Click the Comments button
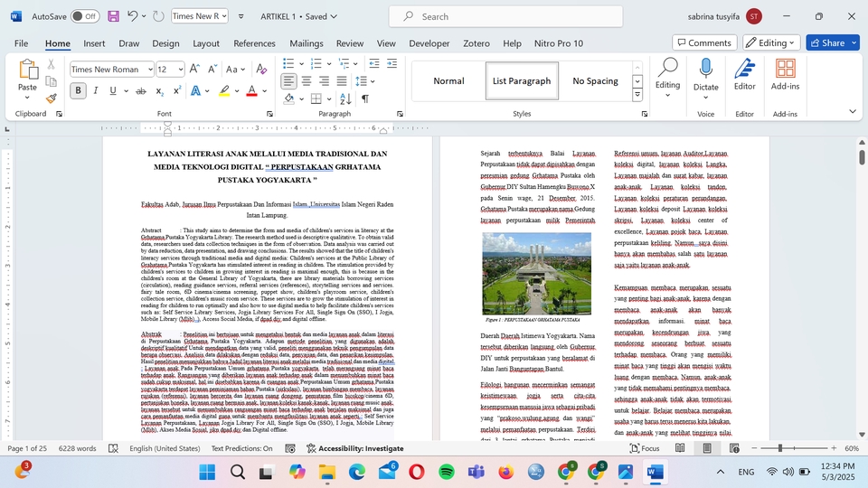868x488 pixels. [704, 42]
